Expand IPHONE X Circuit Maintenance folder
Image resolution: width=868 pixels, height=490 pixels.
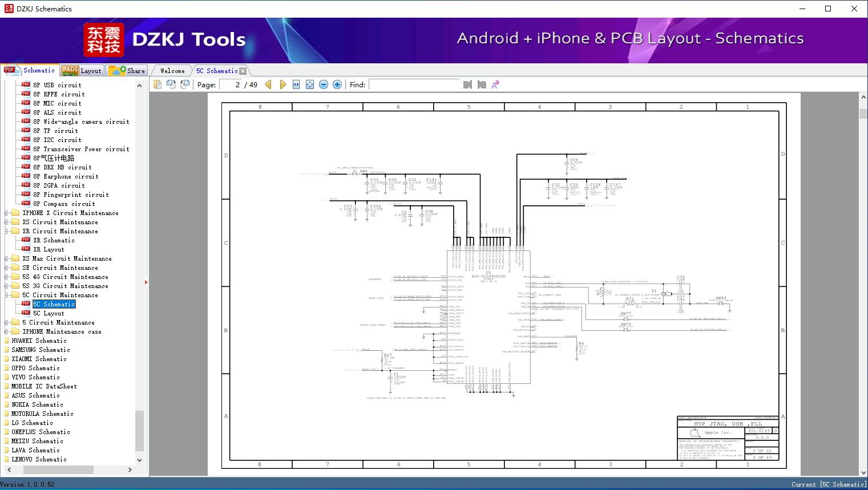coord(6,213)
